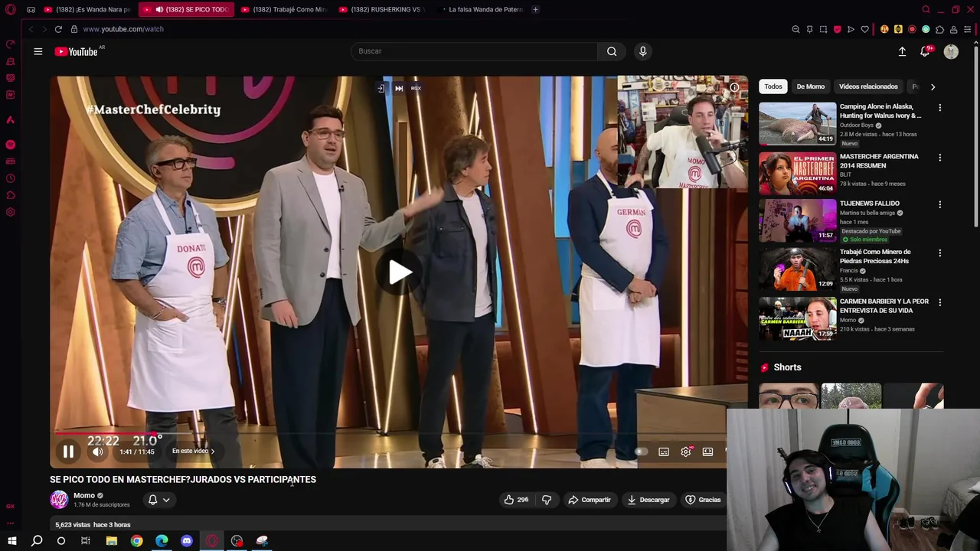Show more filter chips with right arrow
Viewport: 980px width, 551px height.
[x=933, y=86]
